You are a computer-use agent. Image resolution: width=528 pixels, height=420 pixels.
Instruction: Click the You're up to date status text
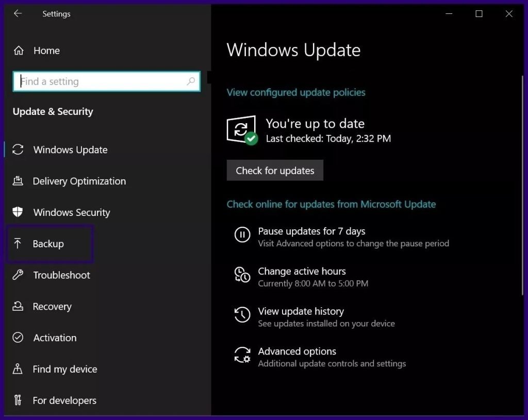(x=315, y=124)
